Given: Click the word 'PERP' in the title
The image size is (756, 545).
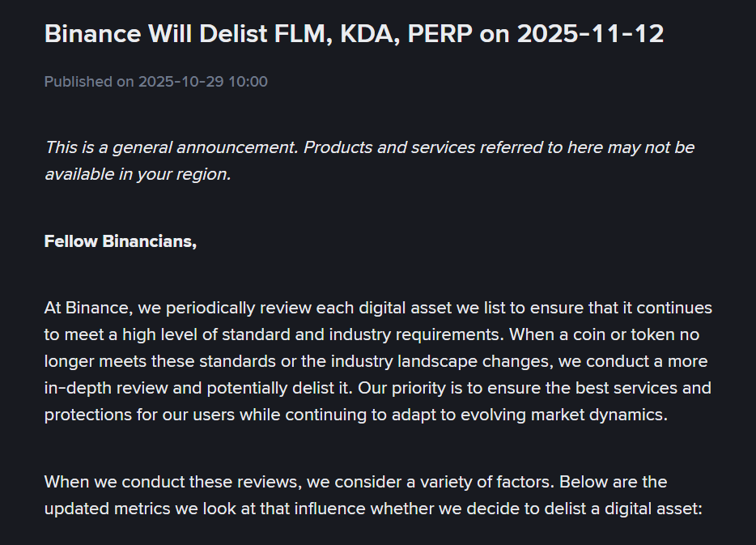Looking at the screenshot, I should pos(440,34).
